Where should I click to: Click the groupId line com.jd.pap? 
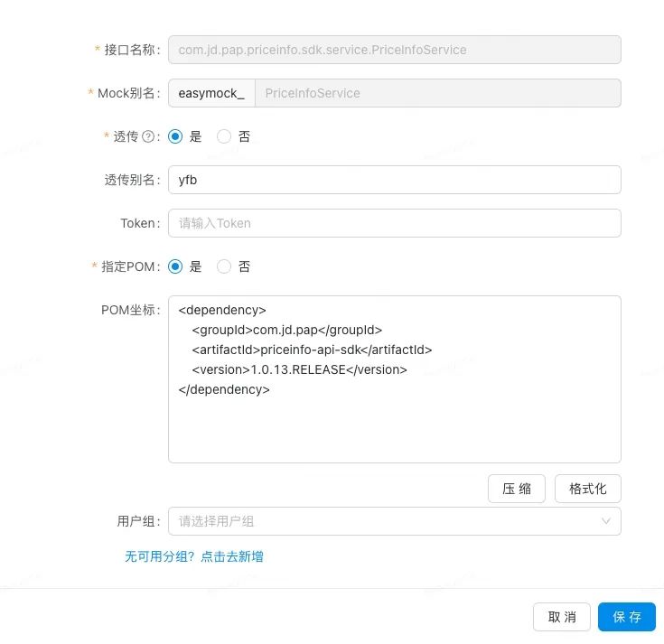click(286, 330)
